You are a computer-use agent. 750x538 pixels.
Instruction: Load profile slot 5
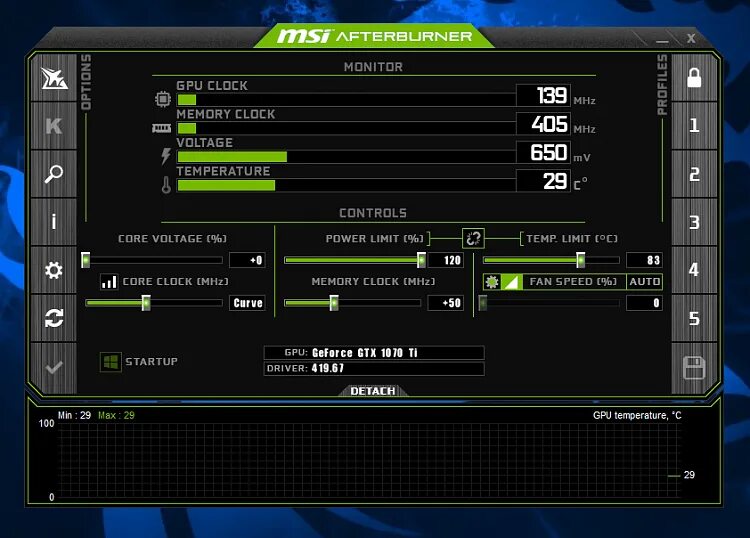[x=694, y=318]
